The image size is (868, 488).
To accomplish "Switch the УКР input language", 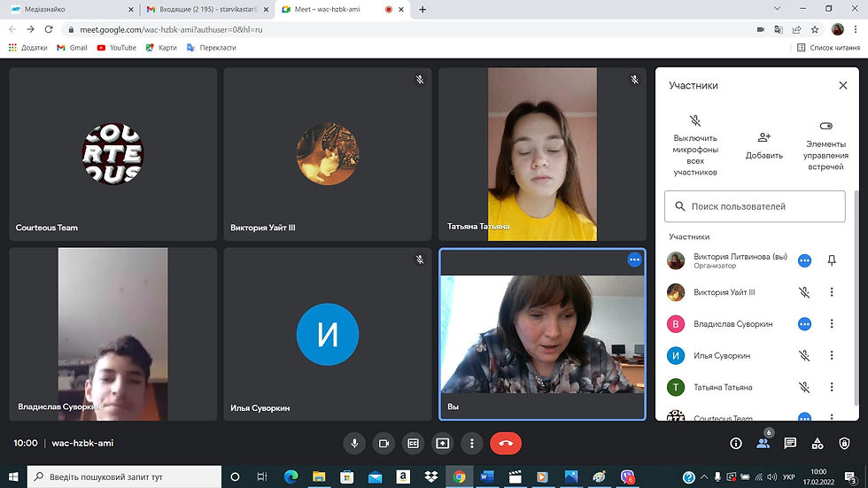I will (x=789, y=477).
